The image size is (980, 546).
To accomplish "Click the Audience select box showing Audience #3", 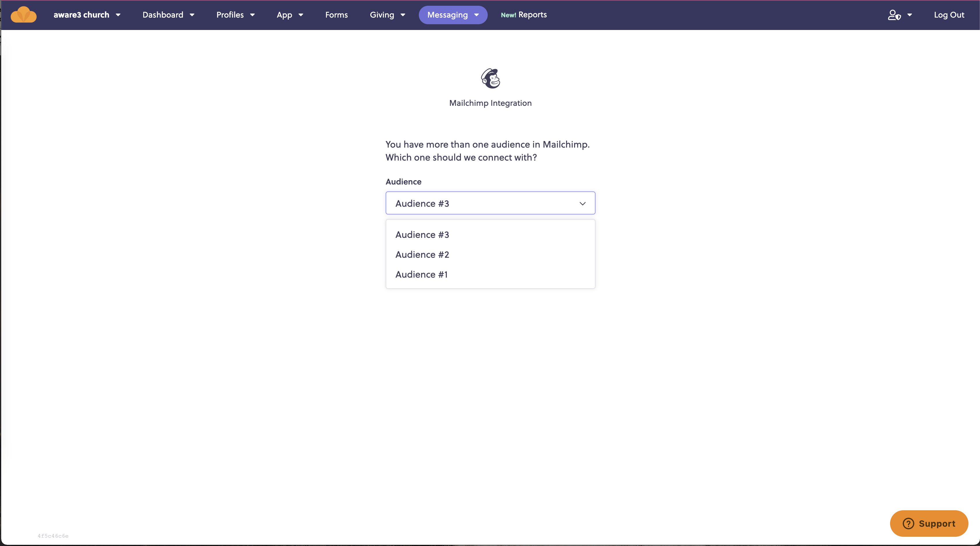I will pyautogui.click(x=490, y=203).
